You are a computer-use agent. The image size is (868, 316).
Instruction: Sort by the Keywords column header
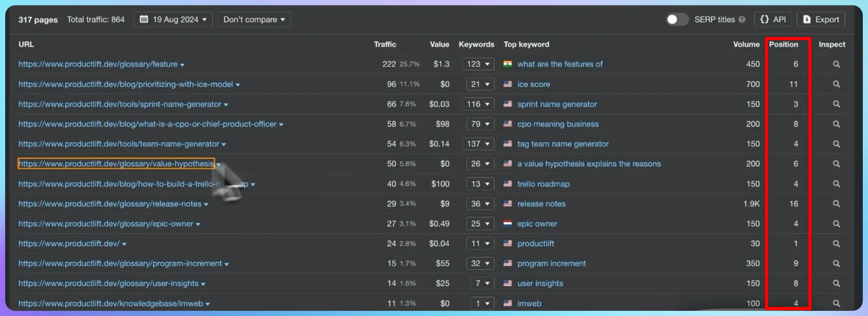point(476,44)
